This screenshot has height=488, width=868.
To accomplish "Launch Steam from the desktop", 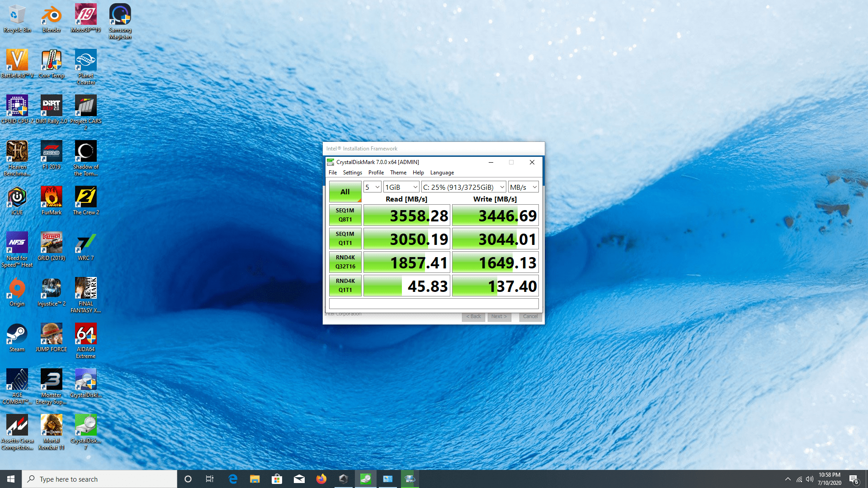I will pyautogui.click(x=17, y=333).
